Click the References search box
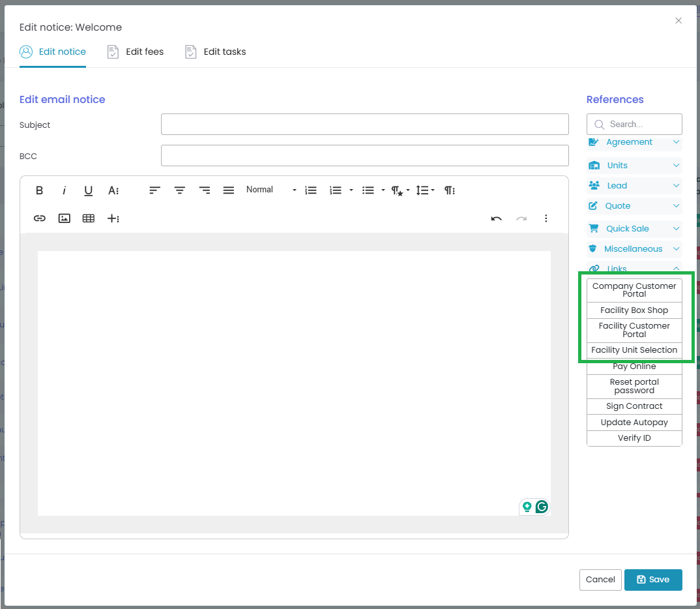 tap(634, 124)
